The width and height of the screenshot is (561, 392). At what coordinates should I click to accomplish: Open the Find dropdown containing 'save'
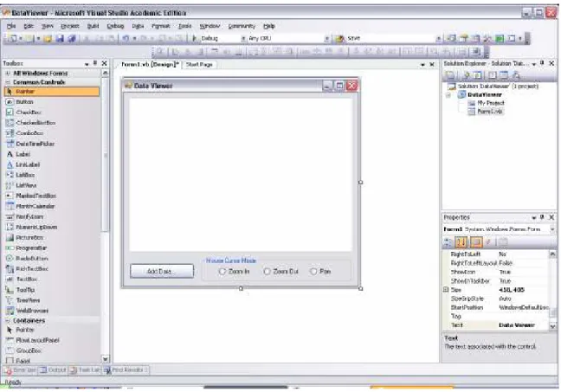[x=439, y=38]
